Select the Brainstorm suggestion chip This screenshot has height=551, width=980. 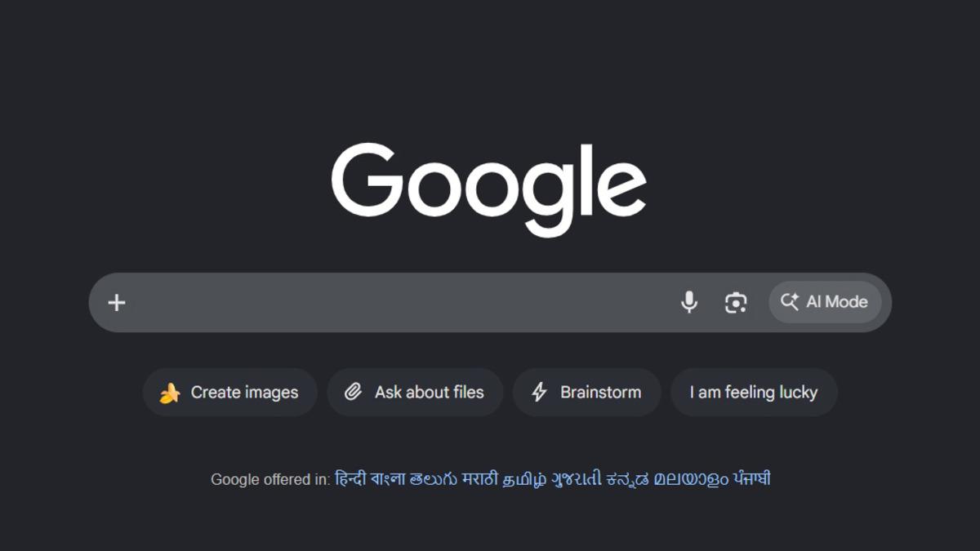[x=586, y=393]
